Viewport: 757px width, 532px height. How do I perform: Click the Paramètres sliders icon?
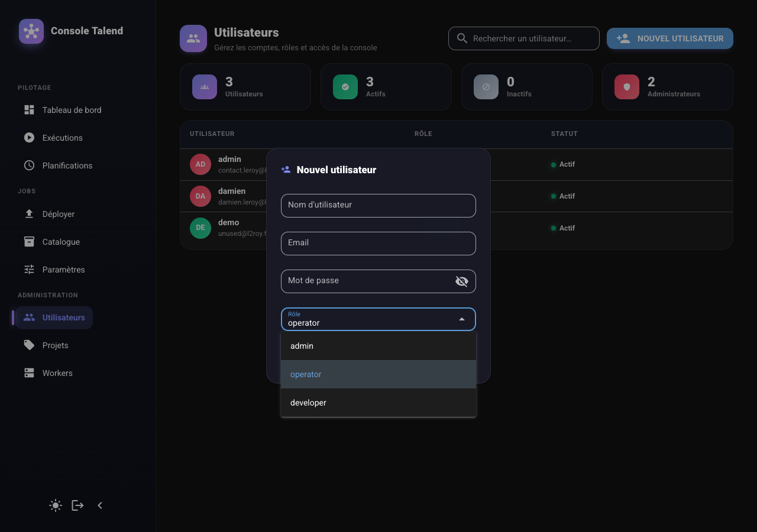coord(29,270)
